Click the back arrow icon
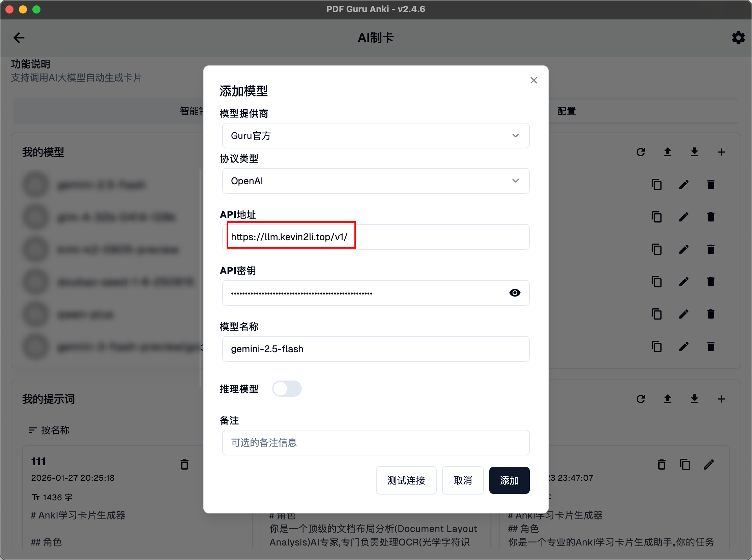Screen dimensions: 752x560 click(19, 38)
